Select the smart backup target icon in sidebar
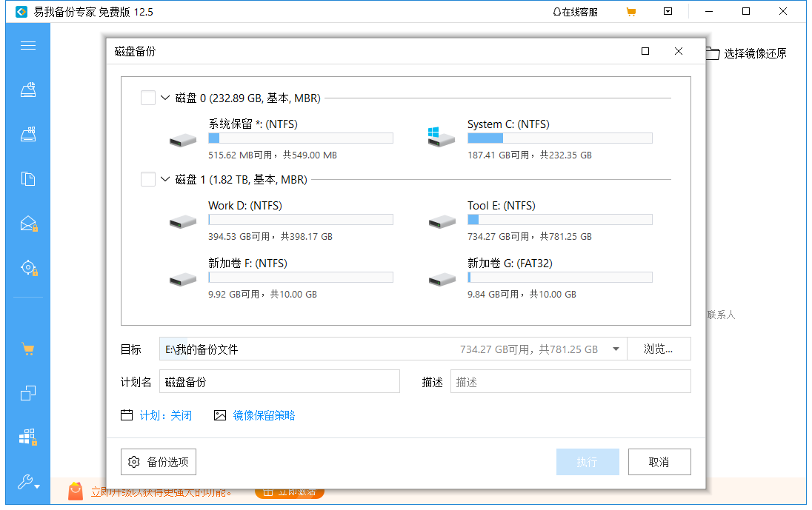Viewport: 812px width, 510px height. click(x=28, y=267)
